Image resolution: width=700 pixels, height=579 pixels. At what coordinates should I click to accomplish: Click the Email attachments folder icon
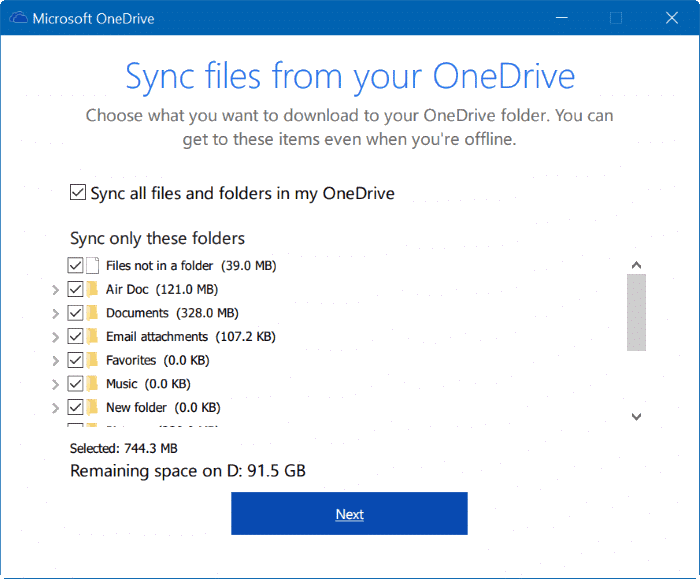tap(92, 336)
